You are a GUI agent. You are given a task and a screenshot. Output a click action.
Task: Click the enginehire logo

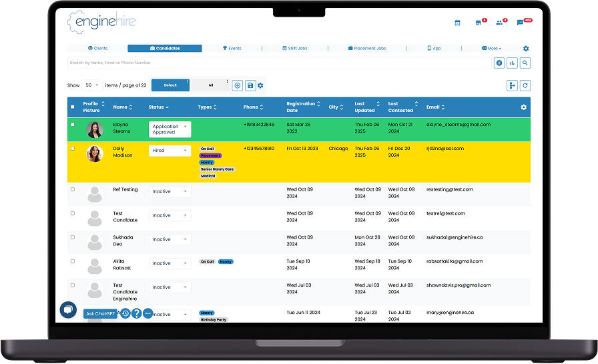pos(102,22)
